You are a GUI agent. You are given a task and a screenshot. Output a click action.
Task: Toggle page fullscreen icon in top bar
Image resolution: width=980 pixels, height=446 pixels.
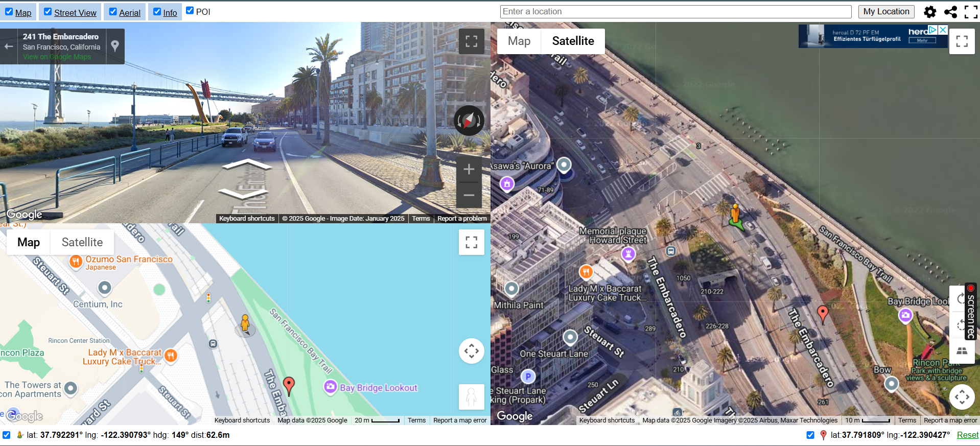971,12
